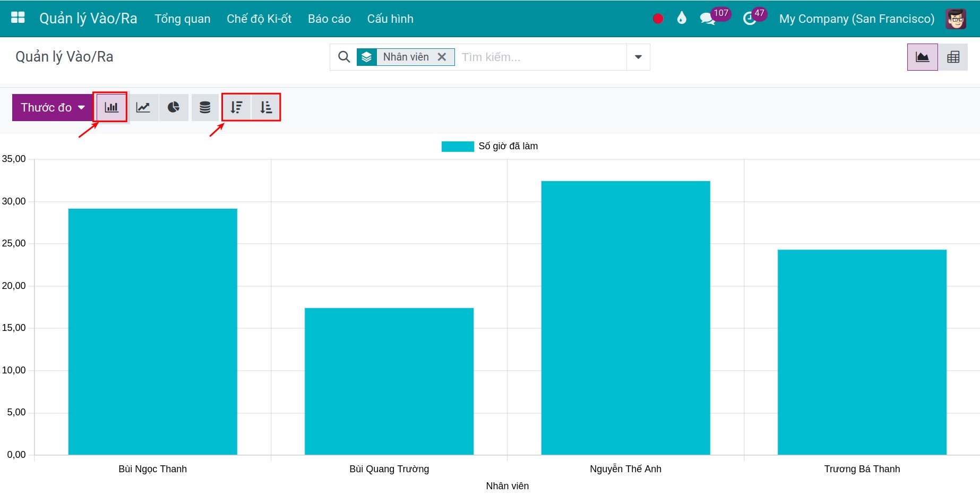Image resolution: width=980 pixels, height=494 pixels.
Task: Open the user avatar menu
Action: click(x=956, y=19)
